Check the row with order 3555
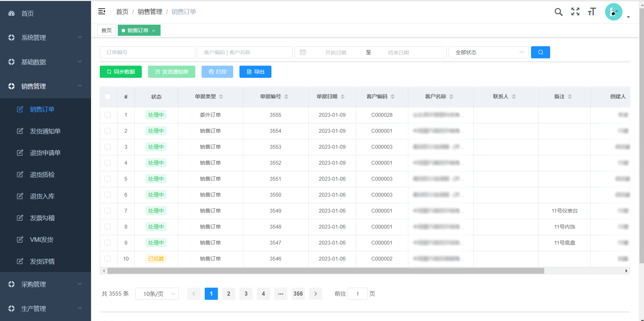Image resolution: width=644 pixels, height=321 pixels. point(108,115)
